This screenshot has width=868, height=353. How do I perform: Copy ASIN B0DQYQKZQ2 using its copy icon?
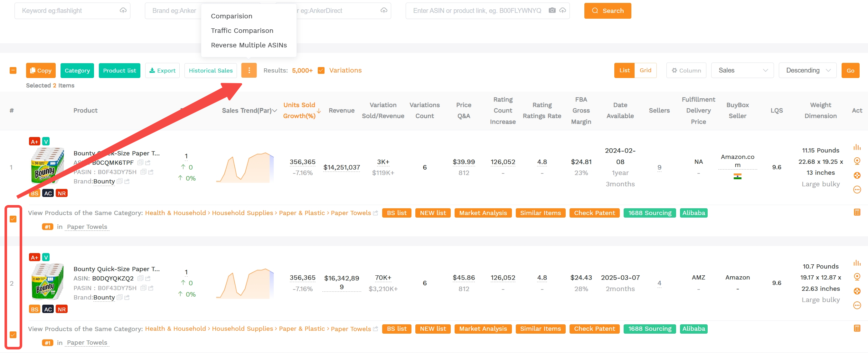pos(140,278)
